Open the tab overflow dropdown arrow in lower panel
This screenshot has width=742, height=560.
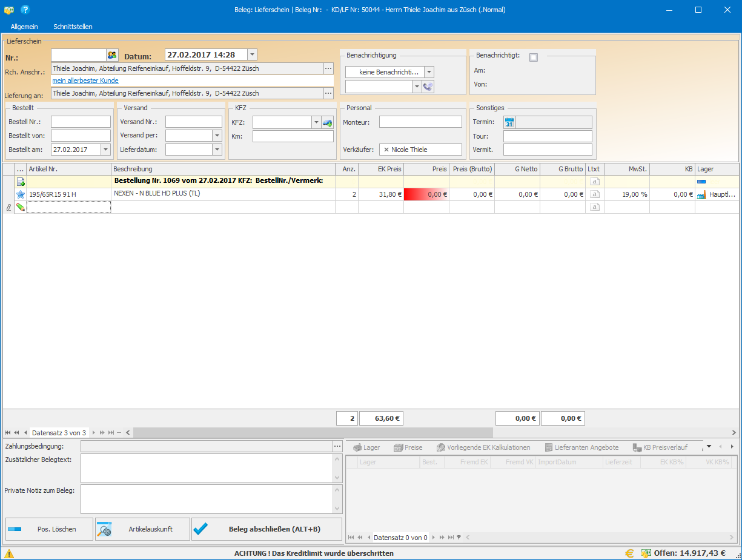pos(709,447)
